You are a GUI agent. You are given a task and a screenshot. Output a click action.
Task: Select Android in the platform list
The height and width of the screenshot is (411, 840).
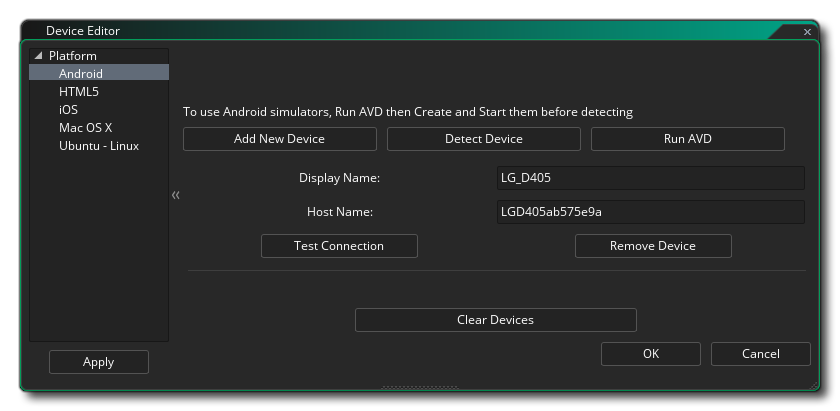[80, 73]
